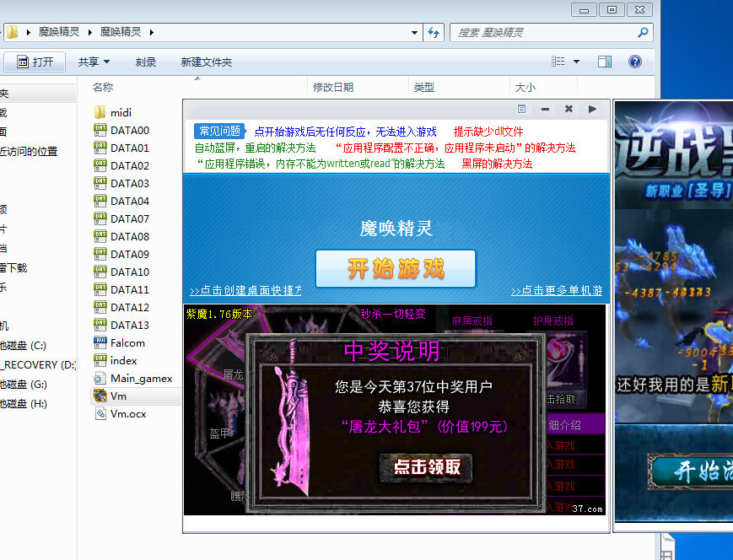The width and height of the screenshot is (733, 560).
Task: Click the Explorer help question mark icon
Action: [x=635, y=62]
